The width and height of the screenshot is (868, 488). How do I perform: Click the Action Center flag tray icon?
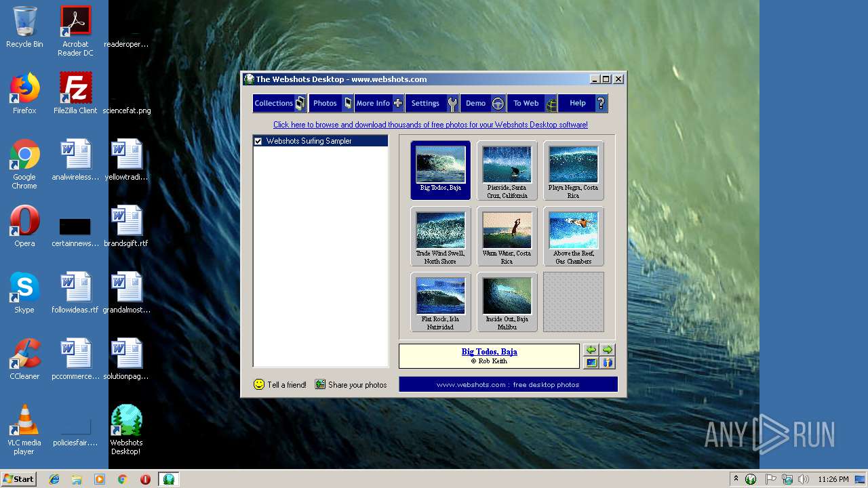coord(770,479)
